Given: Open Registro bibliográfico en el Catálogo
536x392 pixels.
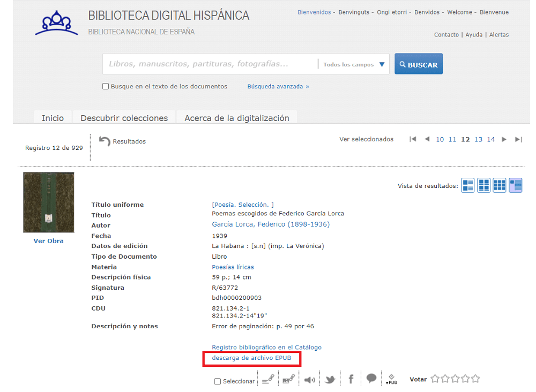Looking at the screenshot, I should pyautogui.click(x=266, y=347).
